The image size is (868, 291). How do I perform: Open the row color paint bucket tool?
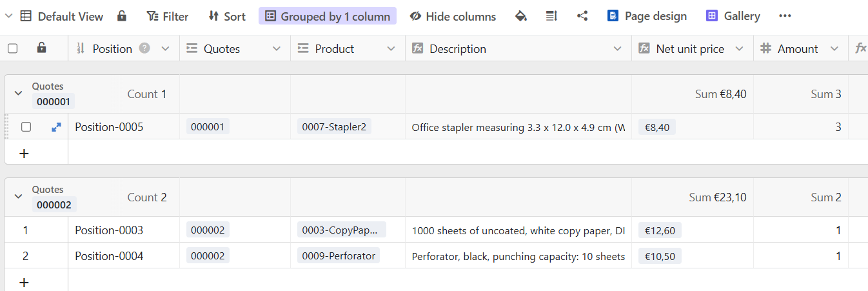pyautogui.click(x=521, y=16)
